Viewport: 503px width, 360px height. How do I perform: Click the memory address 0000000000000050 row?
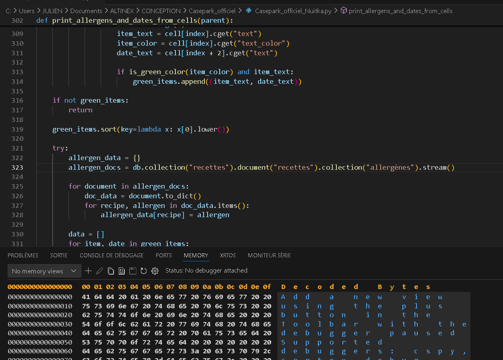tap(40, 342)
